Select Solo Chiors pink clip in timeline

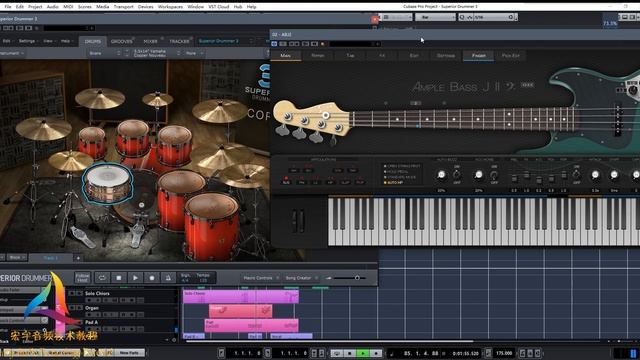click(241, 296)
